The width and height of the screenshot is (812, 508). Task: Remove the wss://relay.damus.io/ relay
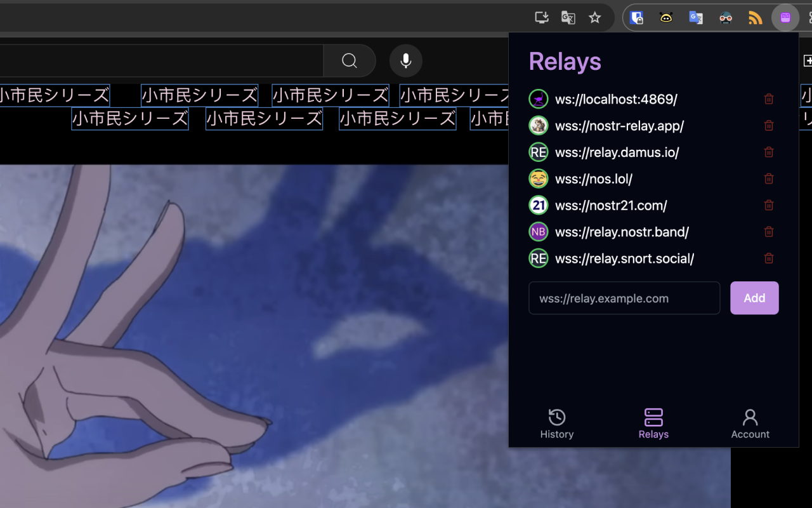tap(769, 152)
